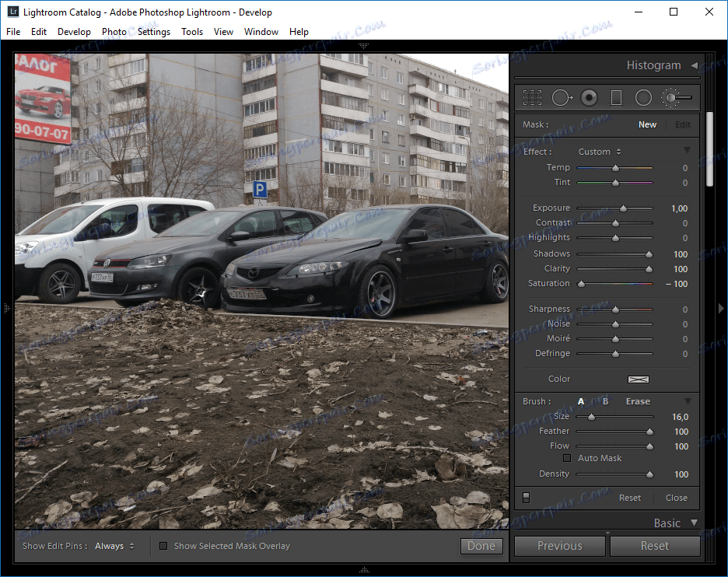Open the Show Edit Pins dropdown
Image resolution: width=728 pixels, height=577 pixels.
pos(111,546)
